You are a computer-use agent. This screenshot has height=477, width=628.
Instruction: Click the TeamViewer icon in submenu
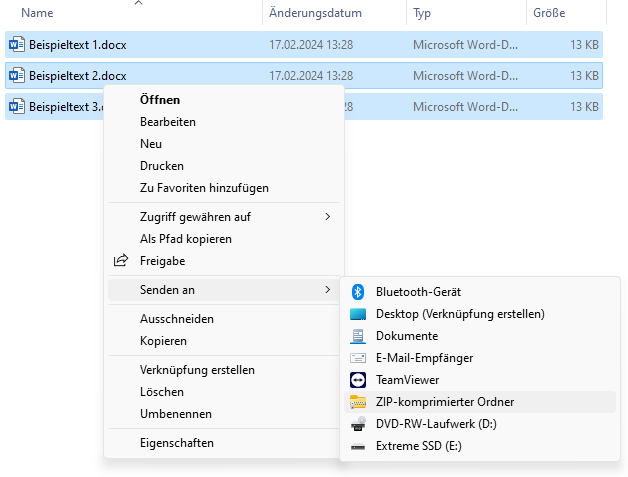tap(358, 380)
